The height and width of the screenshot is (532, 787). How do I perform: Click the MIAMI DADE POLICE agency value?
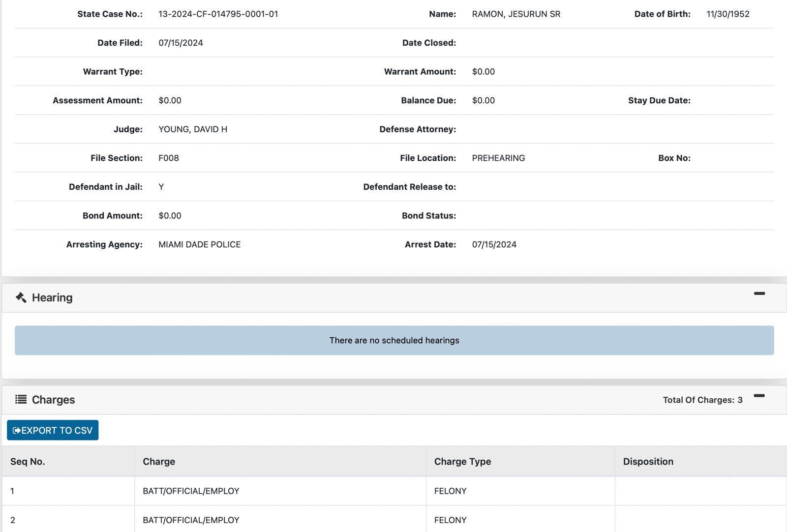pyautogui.click(x=199, y=244)
